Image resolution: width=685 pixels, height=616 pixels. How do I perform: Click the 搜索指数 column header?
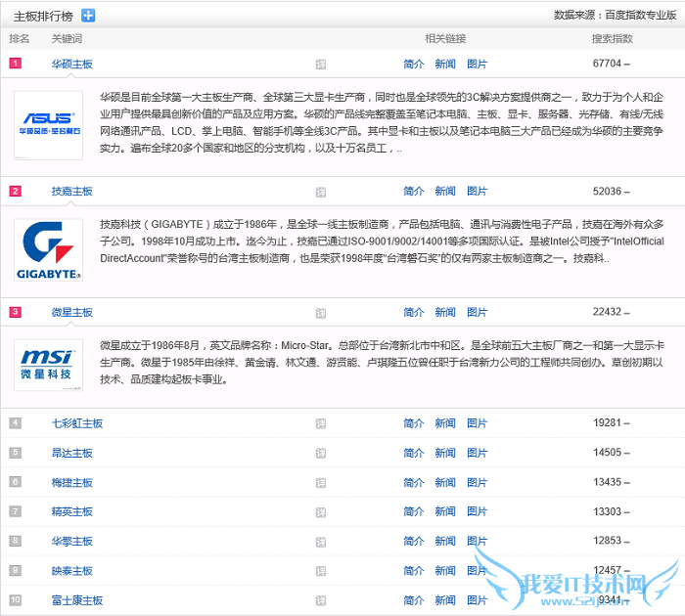tap(612, 38)
